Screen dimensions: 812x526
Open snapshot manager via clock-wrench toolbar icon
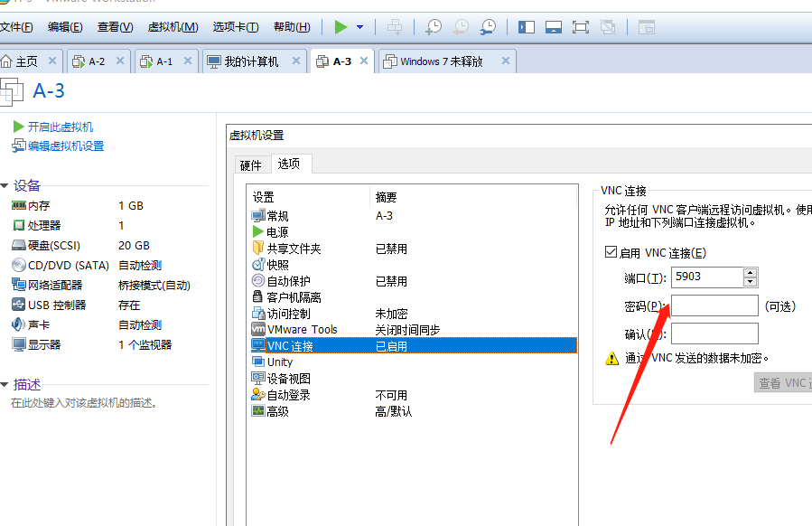(488, 27)
